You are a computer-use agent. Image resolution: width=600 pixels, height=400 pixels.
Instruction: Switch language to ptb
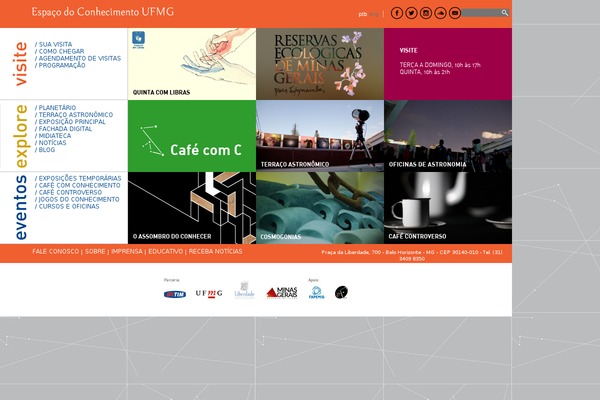(362, 14)
